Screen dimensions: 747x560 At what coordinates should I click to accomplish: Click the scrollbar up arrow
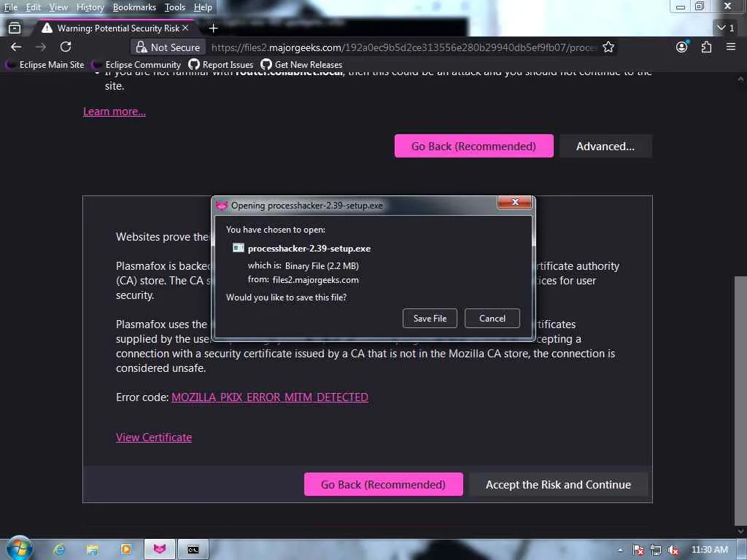click(740, 79)
